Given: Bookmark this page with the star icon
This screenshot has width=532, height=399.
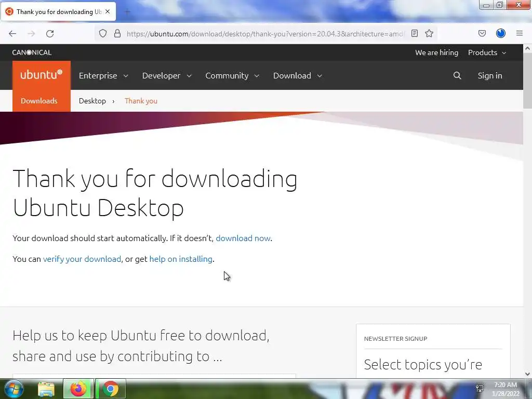Looking at the screenshot, I should pos(429,33).
